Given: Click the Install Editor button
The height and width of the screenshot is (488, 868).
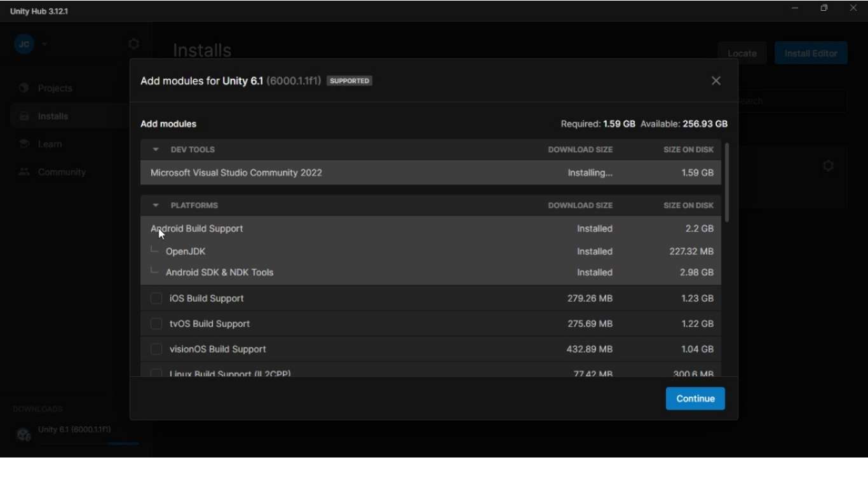Looking at the screenshot, I should pyautogui.click(x=811, y=53).
